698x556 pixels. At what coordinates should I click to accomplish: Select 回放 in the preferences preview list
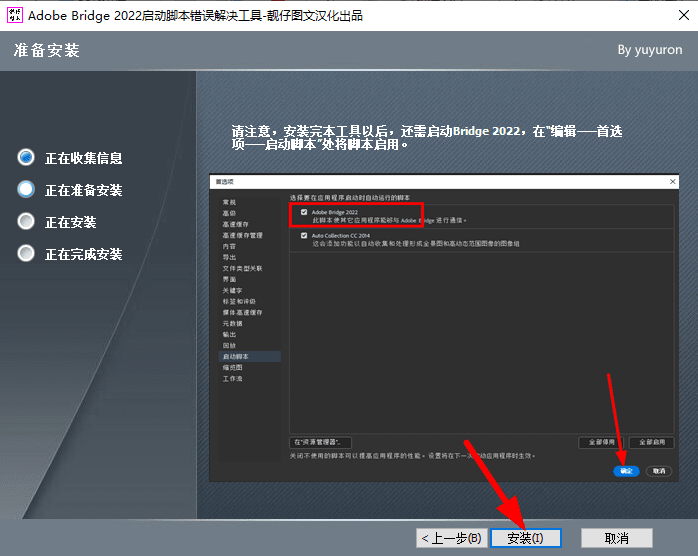coord(229,345)
